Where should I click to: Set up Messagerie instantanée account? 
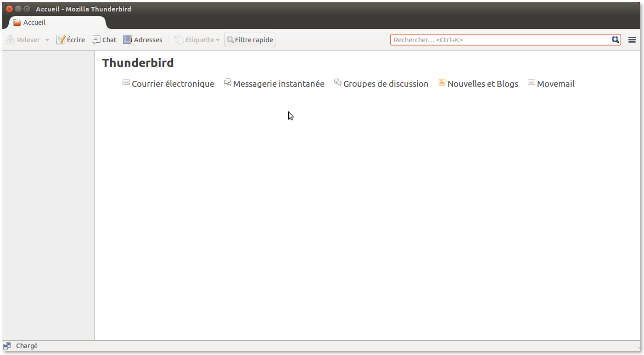point(274,84)
